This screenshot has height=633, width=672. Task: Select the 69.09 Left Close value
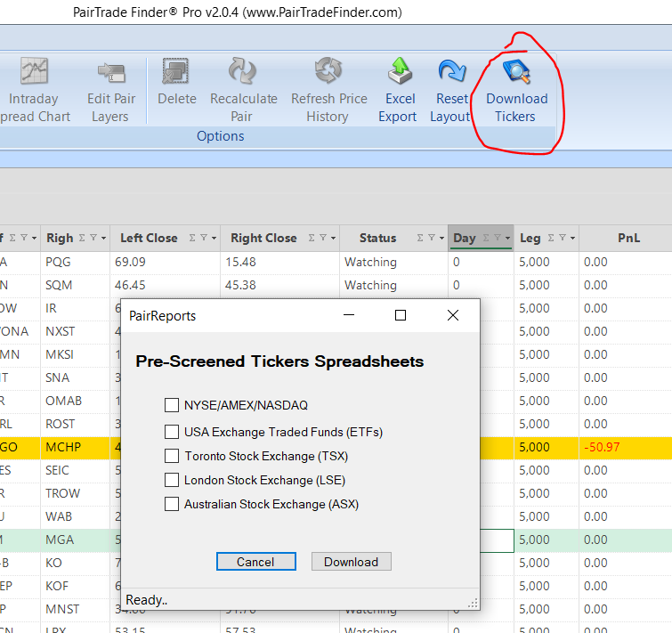(130, 262)
